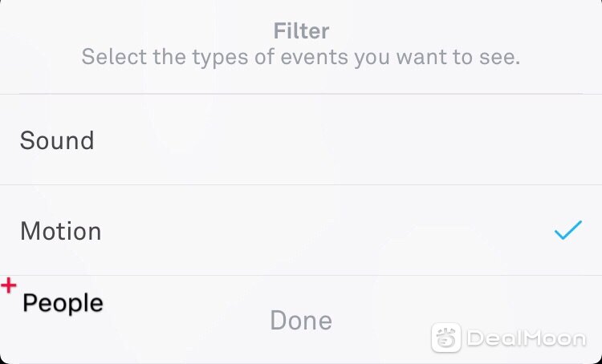Click the DealMoon watermark text
Screen dimensions: 602x364
tap(526, 338)
